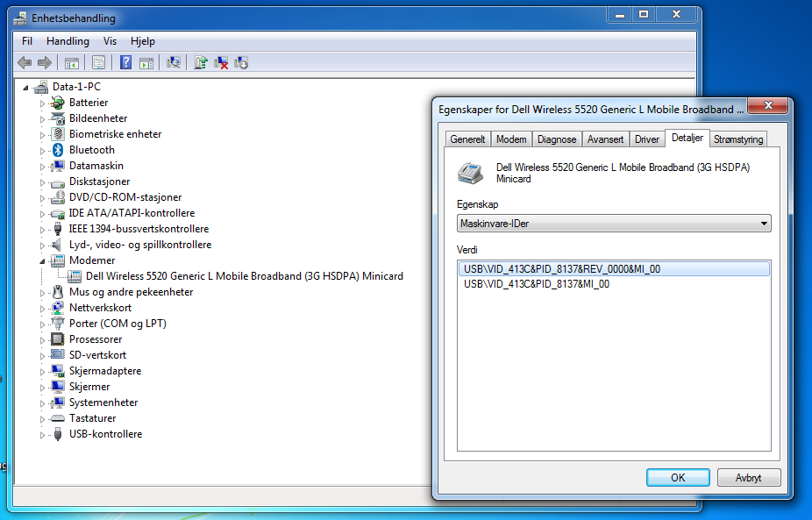Expand the SD-vertskort node
This screenshot has height=520, width=812.
click(42, 356)
